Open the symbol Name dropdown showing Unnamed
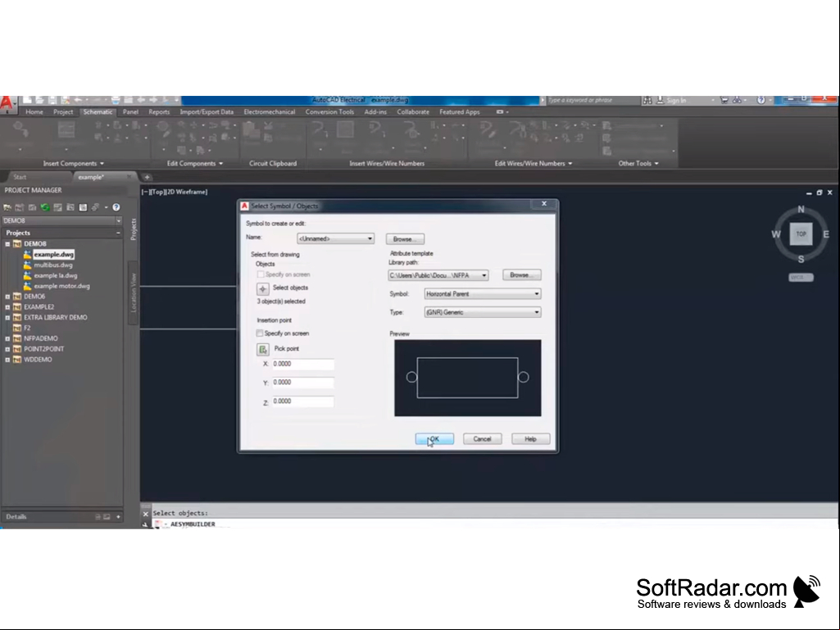Viewport: 840px width, 630px height. click(335, 239)
